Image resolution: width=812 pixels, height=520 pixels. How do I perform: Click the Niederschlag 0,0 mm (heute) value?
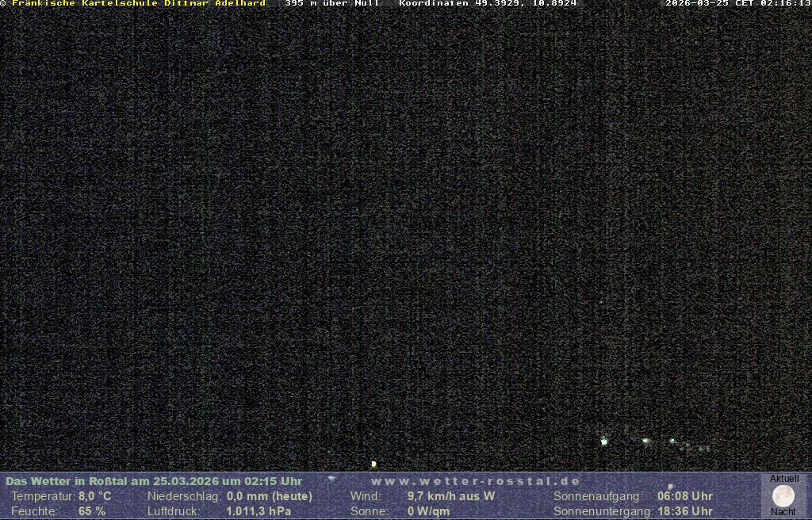[x=269, y=496]
